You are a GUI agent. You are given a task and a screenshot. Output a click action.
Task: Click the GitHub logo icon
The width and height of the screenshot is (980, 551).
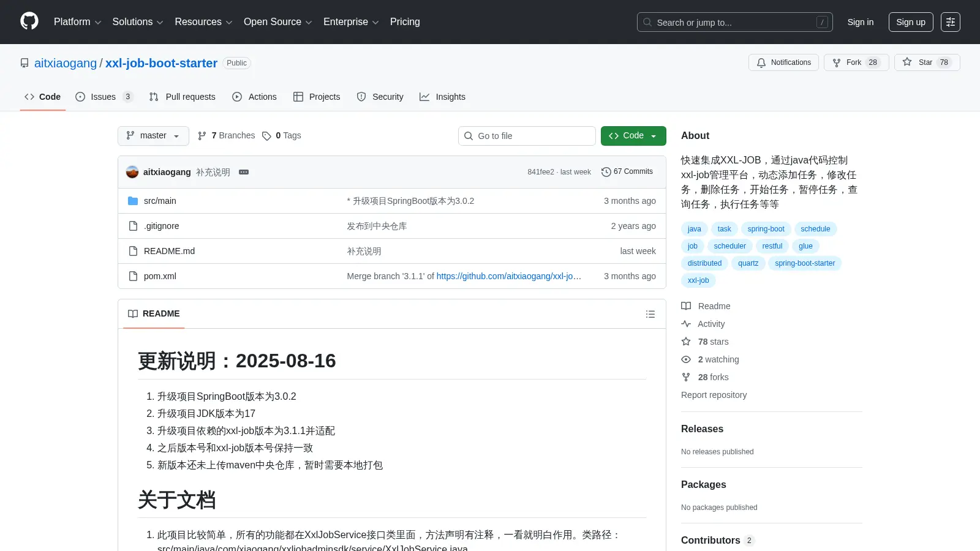click(x=29, y=21)
